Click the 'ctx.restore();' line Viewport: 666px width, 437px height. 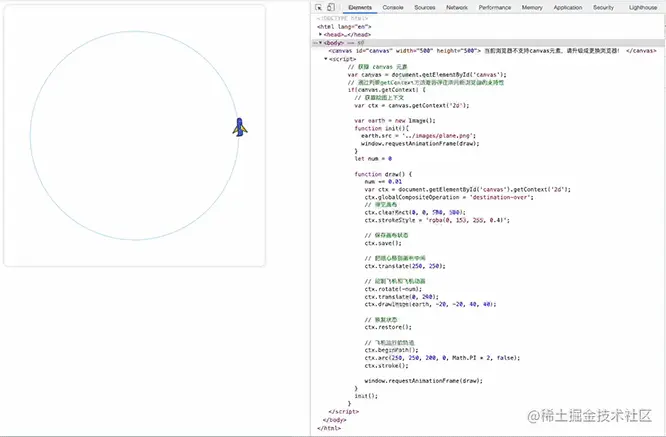coord(388,327)
